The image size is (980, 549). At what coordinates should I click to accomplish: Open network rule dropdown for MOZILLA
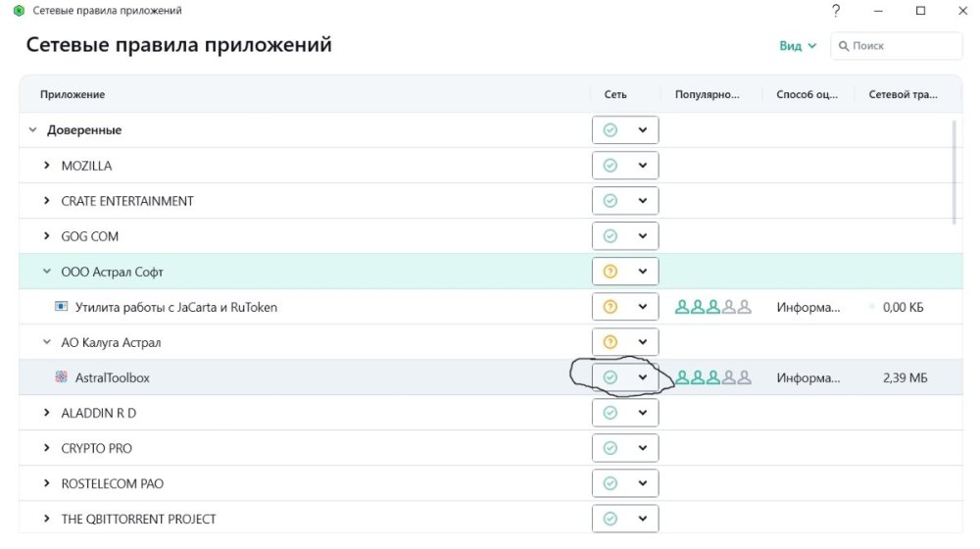pyautogui.click(x=625, y=166)
